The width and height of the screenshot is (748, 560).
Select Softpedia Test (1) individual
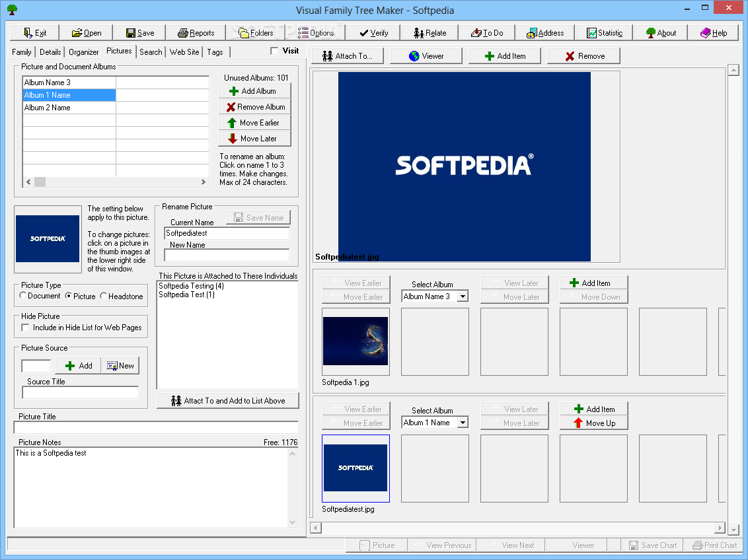pos(186,295)
